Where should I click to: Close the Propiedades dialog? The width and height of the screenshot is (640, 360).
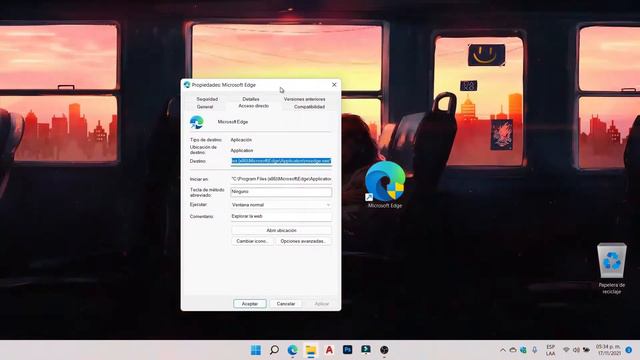334,84
